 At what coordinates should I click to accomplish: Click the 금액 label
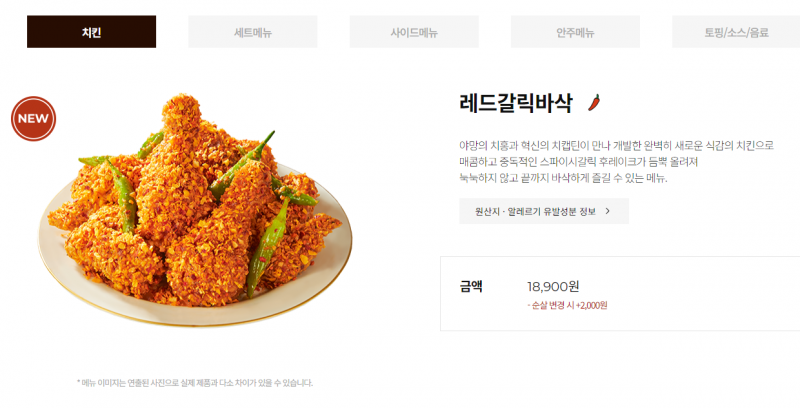click(471, 287)
